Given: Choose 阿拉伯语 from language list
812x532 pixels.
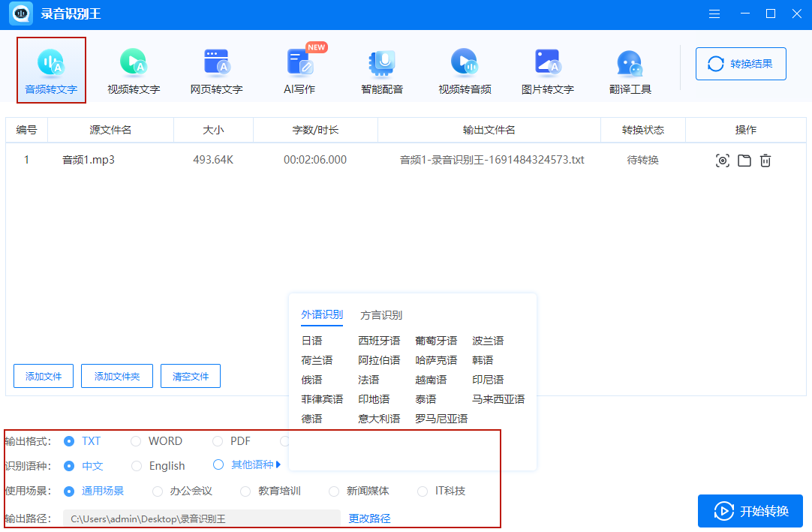Looking at the screenshot, I should tap(379, 360).
